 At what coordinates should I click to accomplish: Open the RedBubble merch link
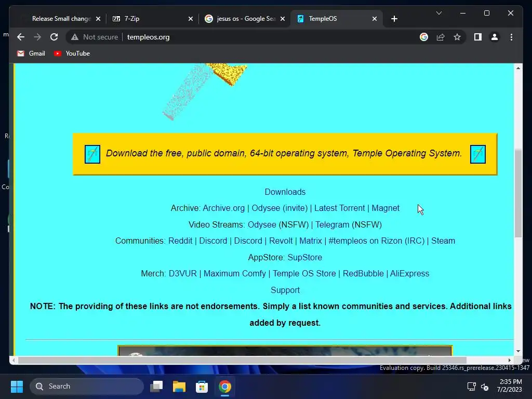(363, 273)
